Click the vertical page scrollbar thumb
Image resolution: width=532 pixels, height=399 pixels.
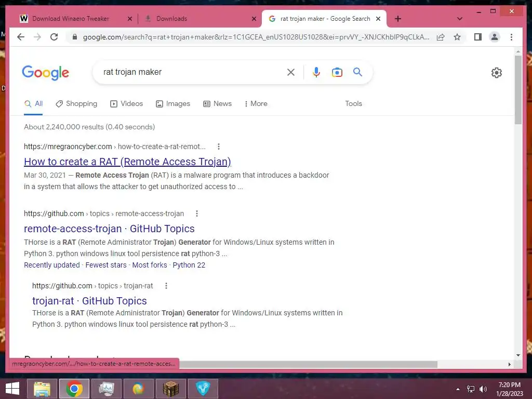point(518,90)
